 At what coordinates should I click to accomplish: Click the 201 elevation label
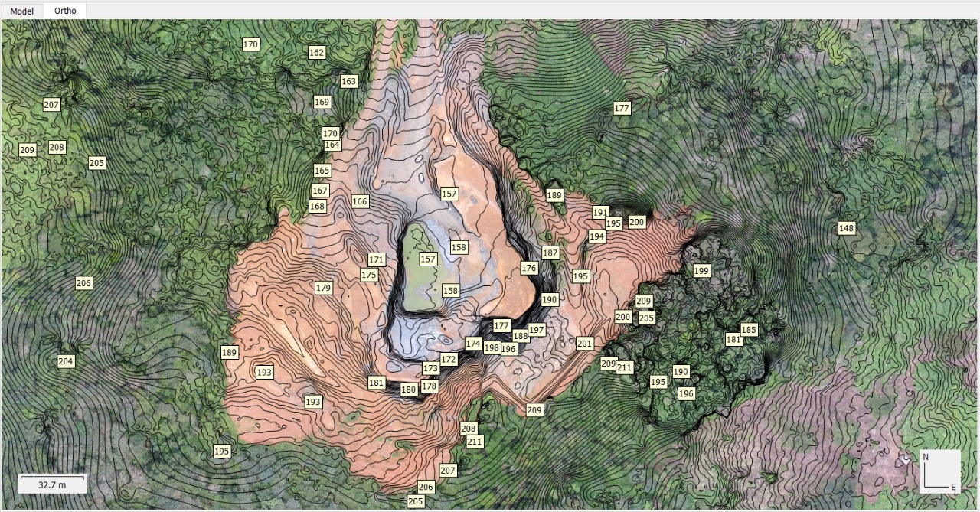pyautogui.click(x=585, y=344)
